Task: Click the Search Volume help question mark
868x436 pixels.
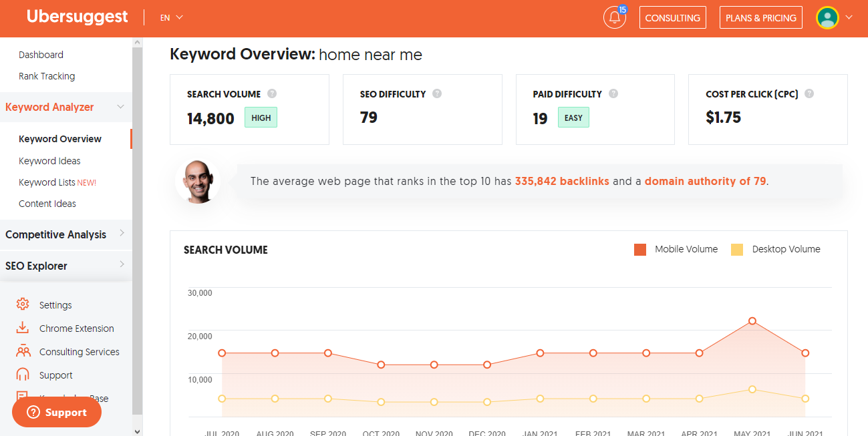Action: pos(272,93)
